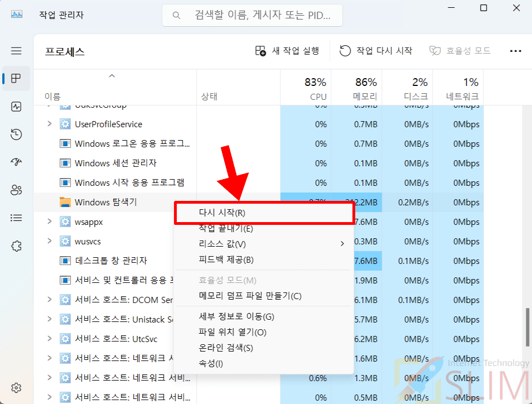Select 데스크톱 창 관리자 row text
This screenshot has width=532, height=404.
111,261
